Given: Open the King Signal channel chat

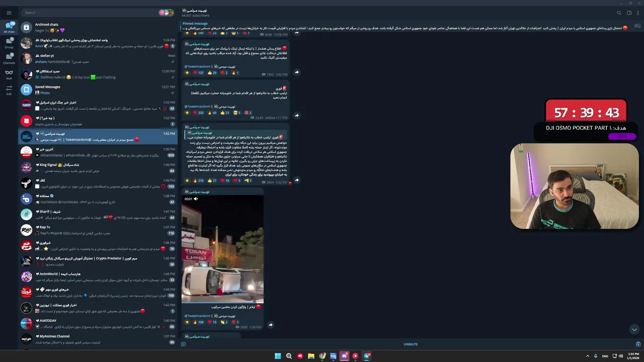Looking at the screenshot, I should click(x=98, y=167).
